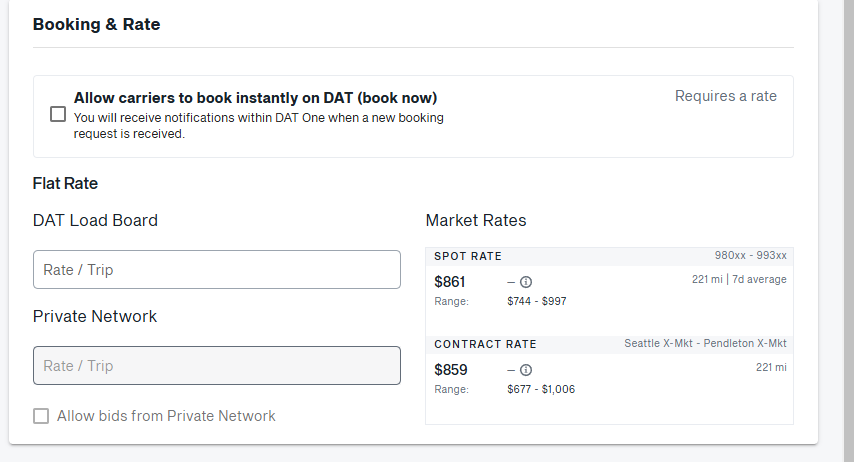Select the spot range $744 - $997
Image resolution: width=854 pixels, height=462 pixels.
click(x=537, y=301)
